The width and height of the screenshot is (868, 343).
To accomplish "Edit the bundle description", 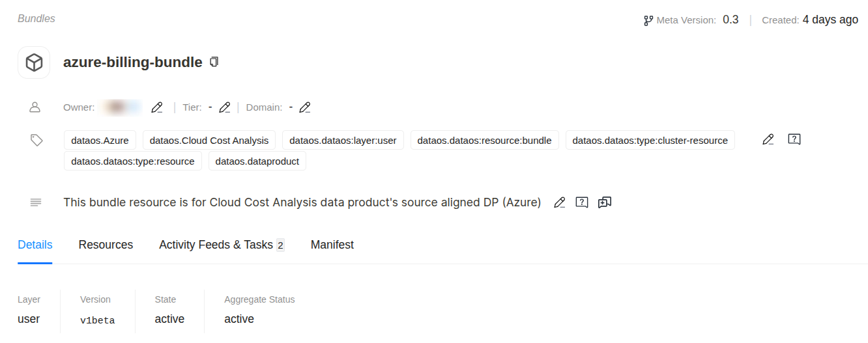I will click(559, 202).
